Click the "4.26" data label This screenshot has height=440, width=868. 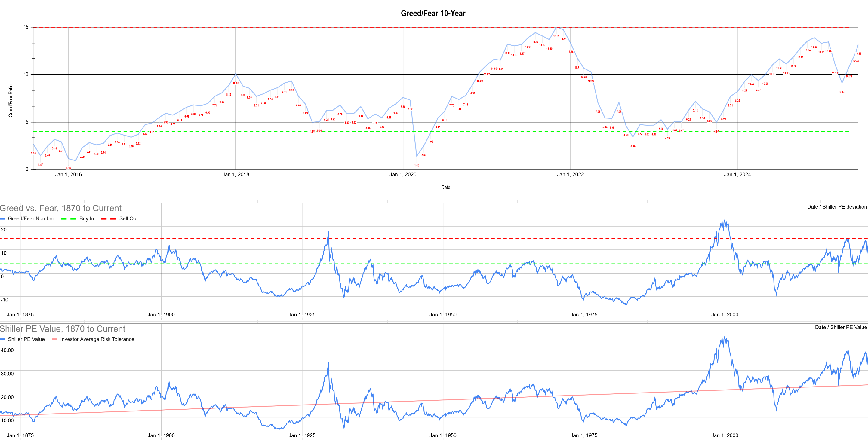tap(667, 138)
